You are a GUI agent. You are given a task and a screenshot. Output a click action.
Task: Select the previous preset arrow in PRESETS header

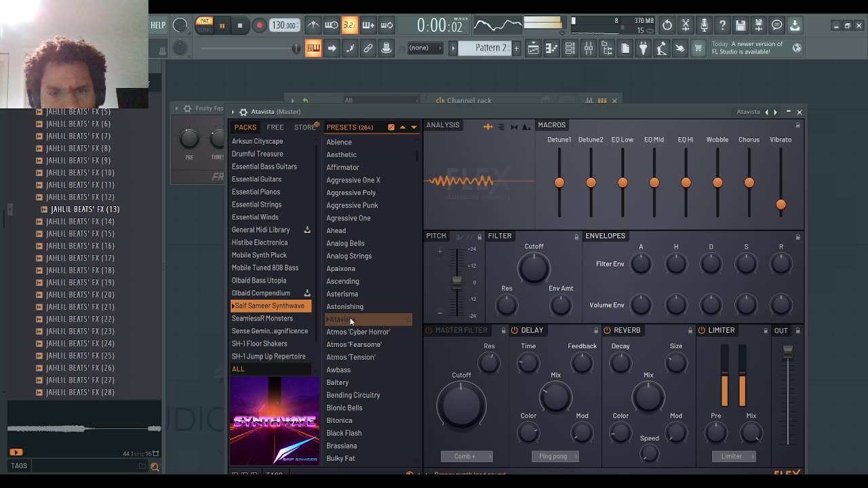click(x=402, y=127)
